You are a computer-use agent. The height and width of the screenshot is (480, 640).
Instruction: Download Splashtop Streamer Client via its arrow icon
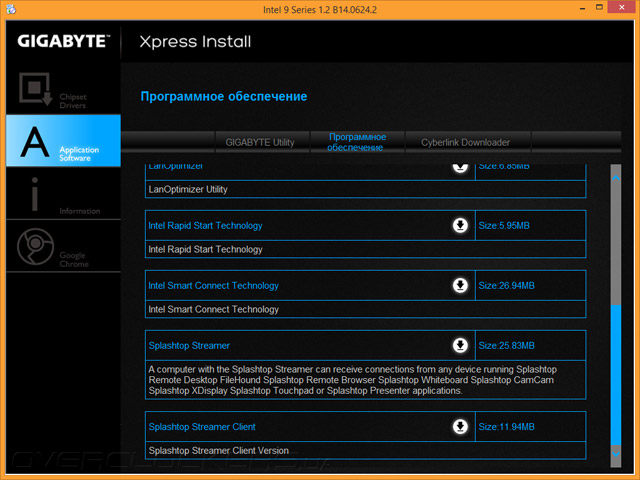[460, 427]
